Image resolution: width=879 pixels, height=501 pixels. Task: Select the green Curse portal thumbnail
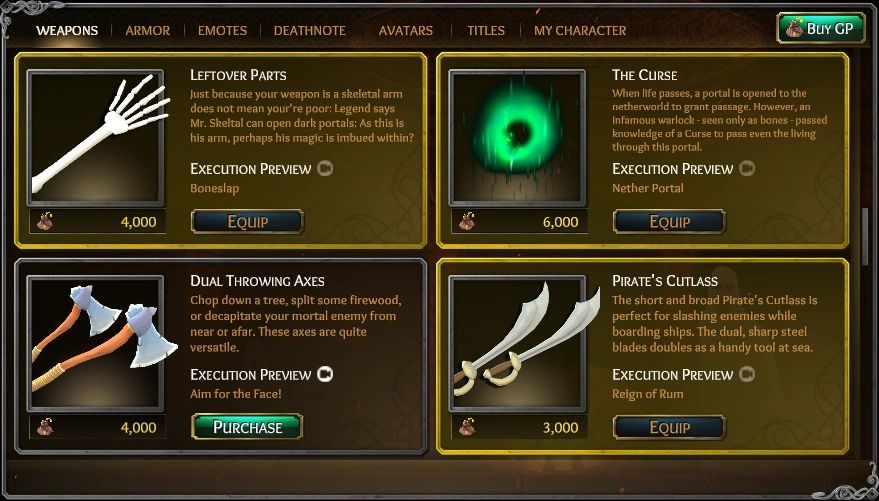coord(517,138)
